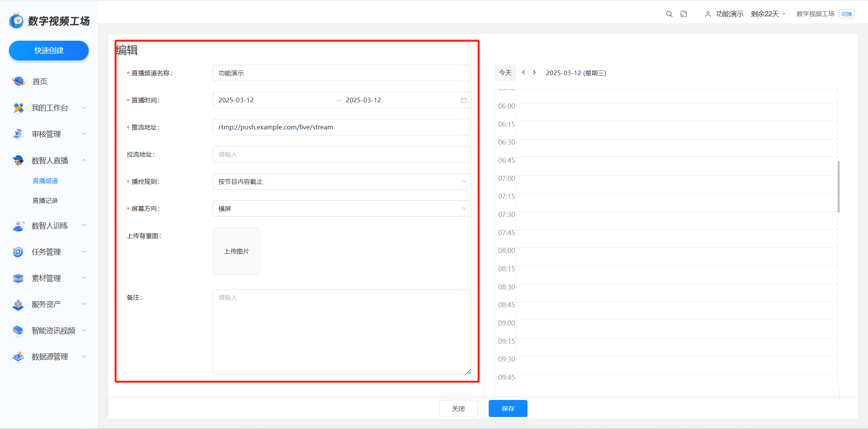Click the user avatar icon beside 功能演示
Image resolution: width=868 pixels, height=429 pixels.
click(708, 14)
